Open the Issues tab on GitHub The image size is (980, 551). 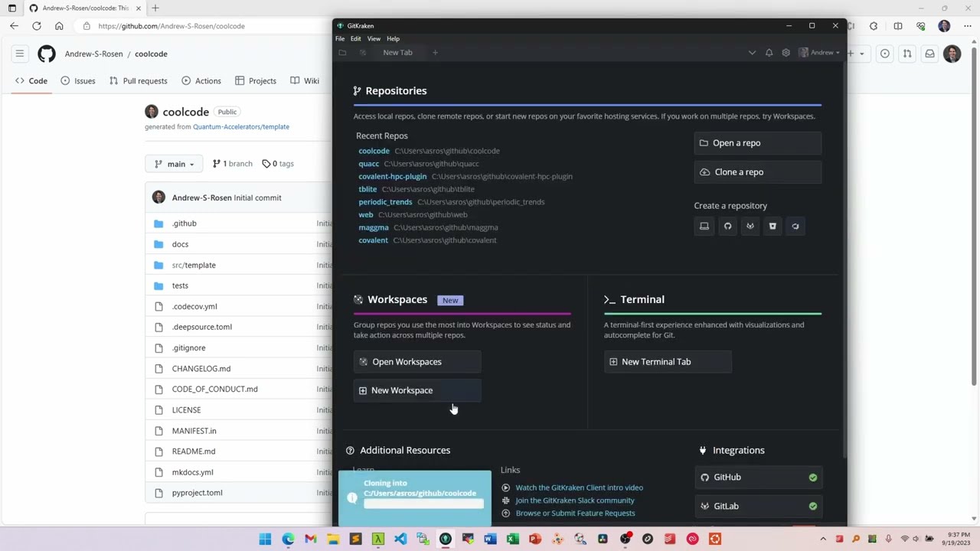77,80
